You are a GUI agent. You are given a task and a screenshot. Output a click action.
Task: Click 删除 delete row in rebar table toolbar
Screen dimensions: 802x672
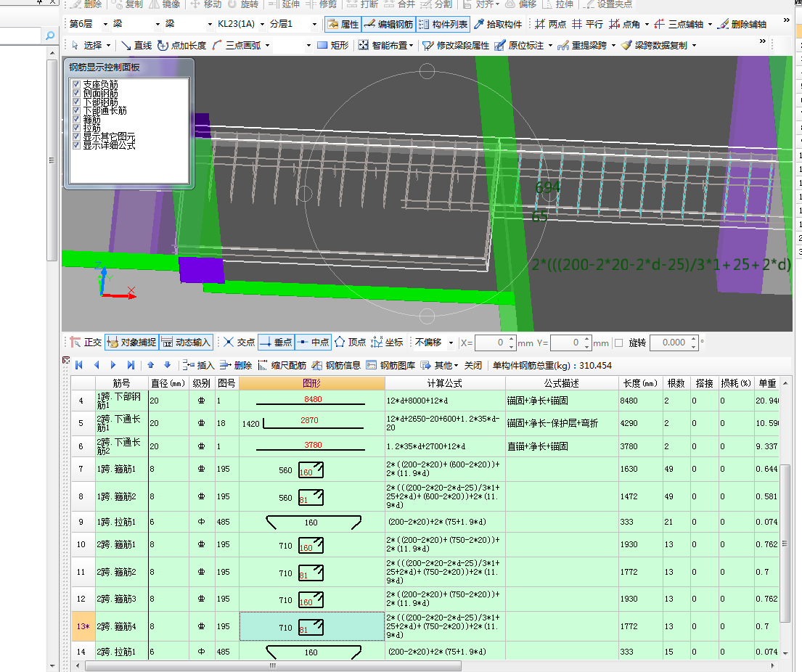coord(236,365)
